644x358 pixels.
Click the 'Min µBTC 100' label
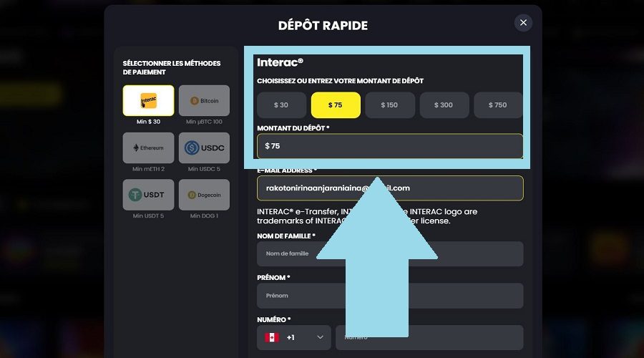coord(204,122)
